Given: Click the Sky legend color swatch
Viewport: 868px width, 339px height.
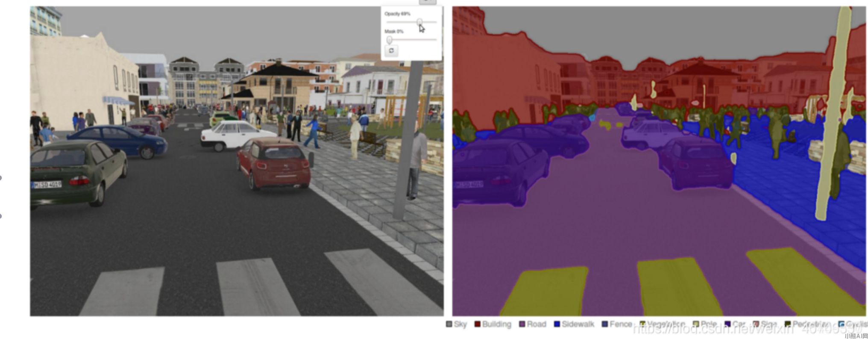Looking at the screenshot, I should coord(449,324).
